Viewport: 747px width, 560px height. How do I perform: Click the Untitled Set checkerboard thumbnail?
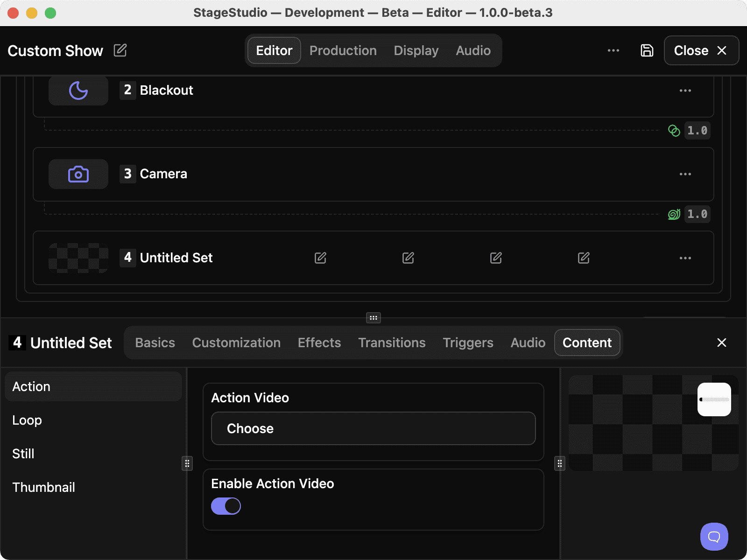[78, 258]
